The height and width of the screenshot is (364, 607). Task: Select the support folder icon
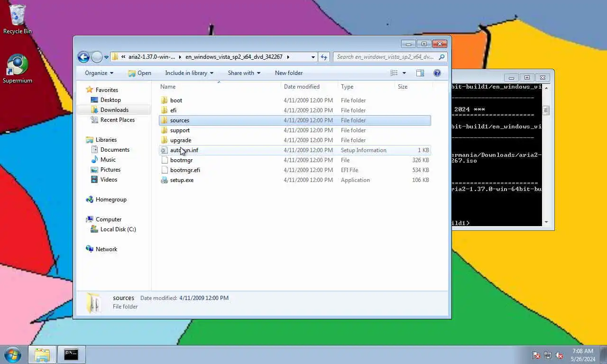[164, 130]
